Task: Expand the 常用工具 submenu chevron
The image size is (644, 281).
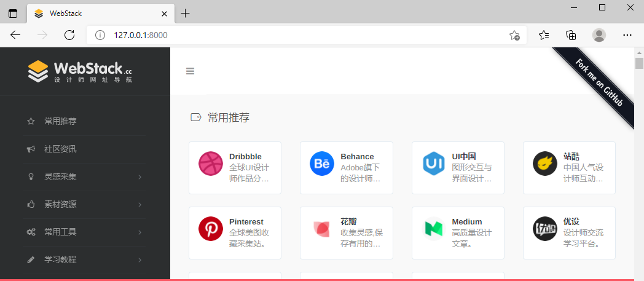Action: click(139, 232)
